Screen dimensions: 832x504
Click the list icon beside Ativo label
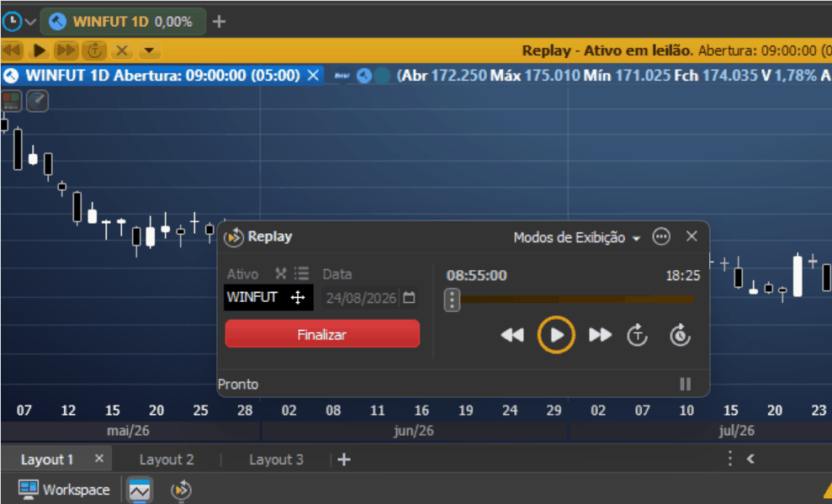point(301,273)
